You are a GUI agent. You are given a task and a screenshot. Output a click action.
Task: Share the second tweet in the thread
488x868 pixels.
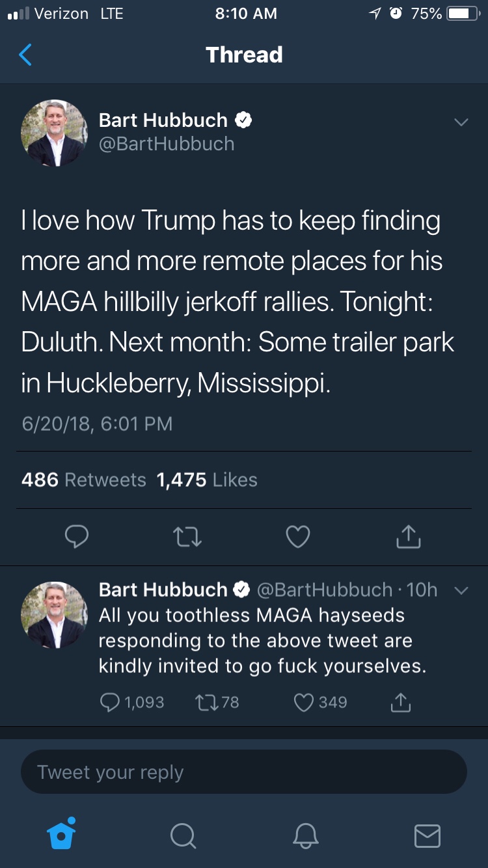401,702
